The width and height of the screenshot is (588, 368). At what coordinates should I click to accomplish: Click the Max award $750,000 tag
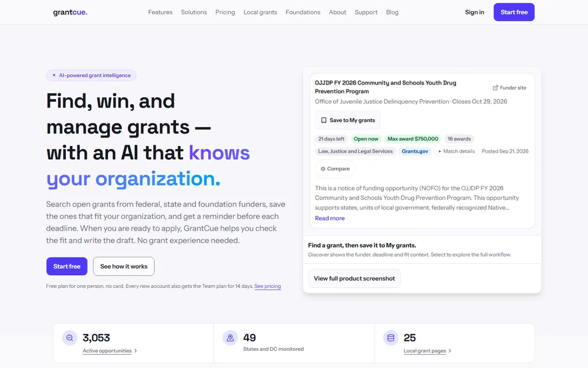[413, 139]
